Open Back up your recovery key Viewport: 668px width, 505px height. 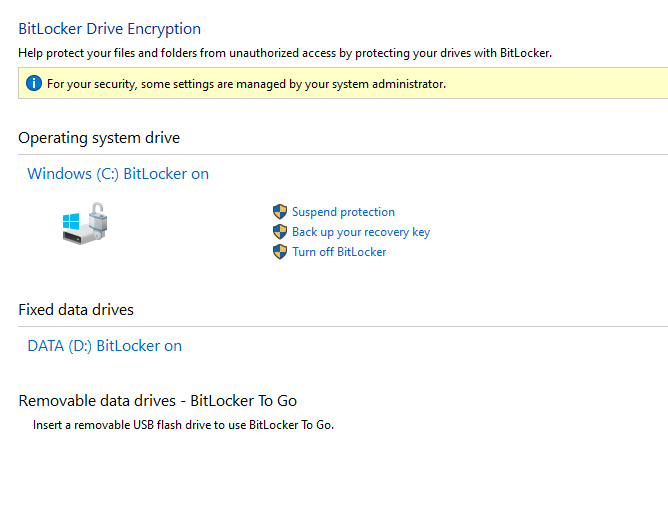tap(361, 232)
